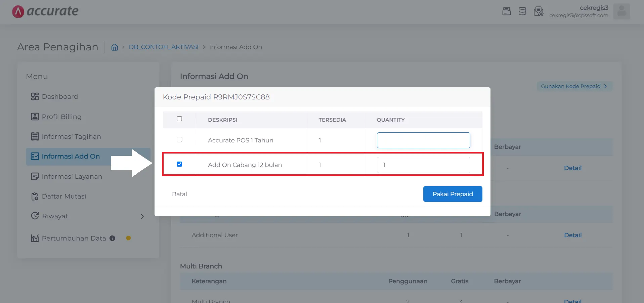Click the Multi Branch section heading
The height and width of the screenshot is (303, 644).
201,266
